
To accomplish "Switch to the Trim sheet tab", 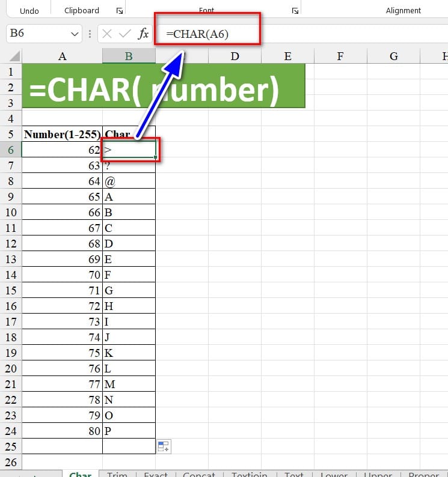I will (117, 474).
